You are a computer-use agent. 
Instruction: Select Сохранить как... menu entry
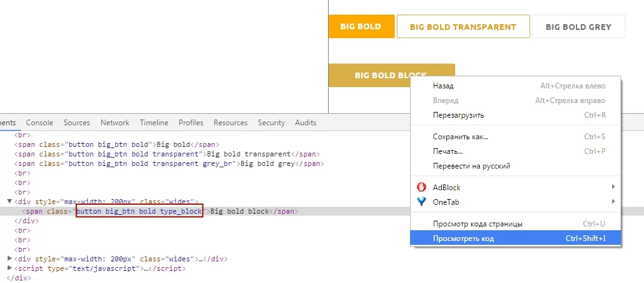tap(516, 137)
